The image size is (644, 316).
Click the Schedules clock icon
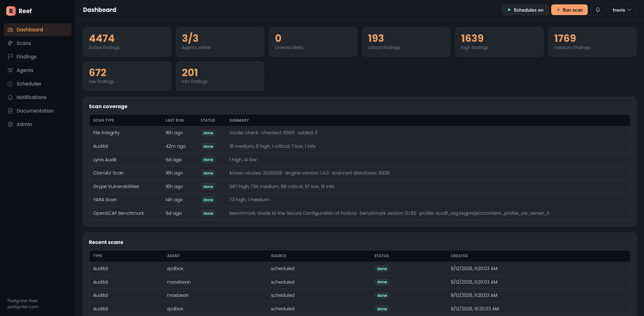click(x=10, y=84)
